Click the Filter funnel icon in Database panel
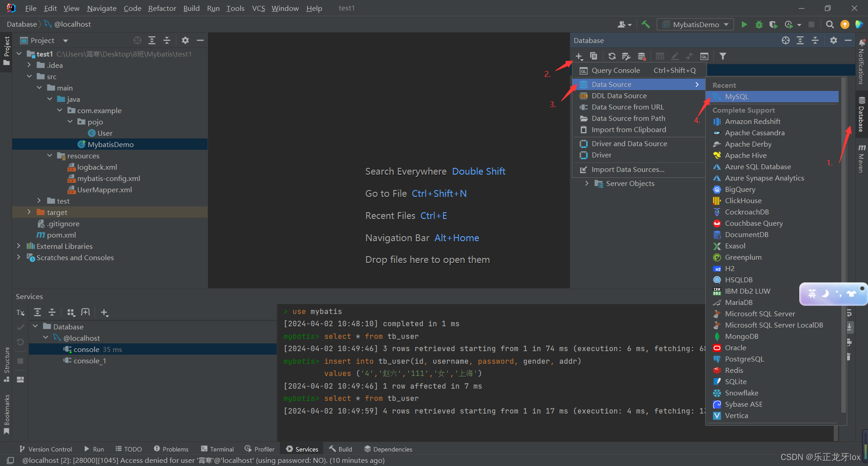 coord(723,56)
